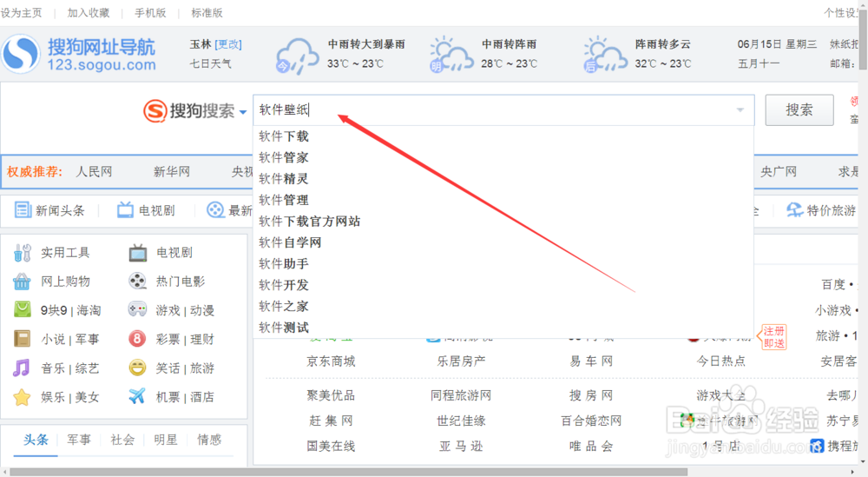The height and width of the screenshot is (477, 868).
Task: Select suggestion 软件下载官方网站
Action: coord(503,221)
